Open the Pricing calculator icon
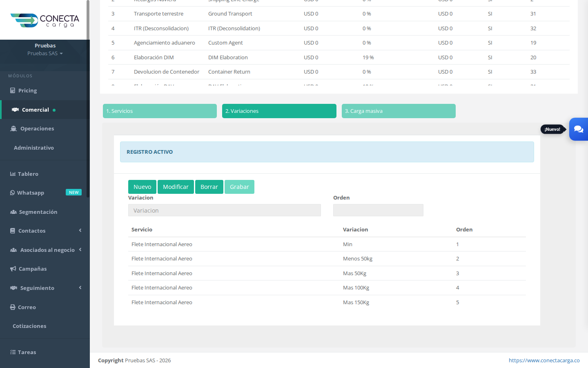 [x=13, y=91]
